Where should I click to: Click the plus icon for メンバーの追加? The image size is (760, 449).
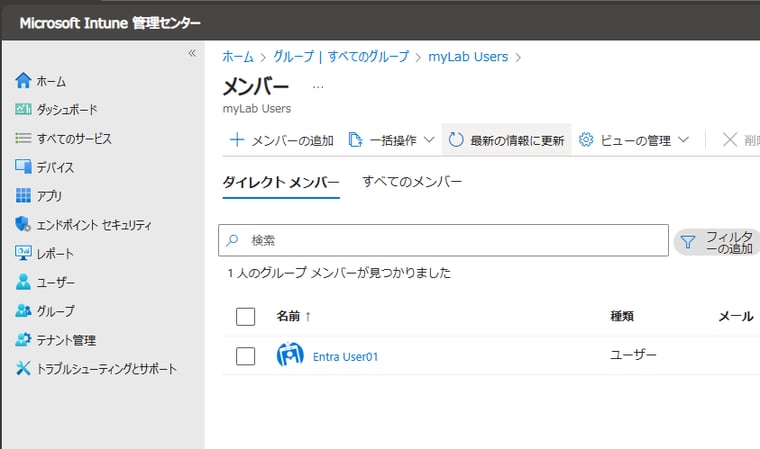pos(237,140)
